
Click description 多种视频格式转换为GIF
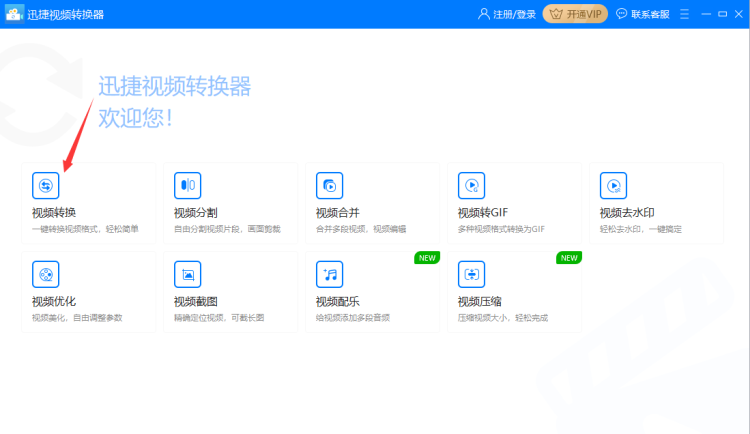click(x=501, y=229)
